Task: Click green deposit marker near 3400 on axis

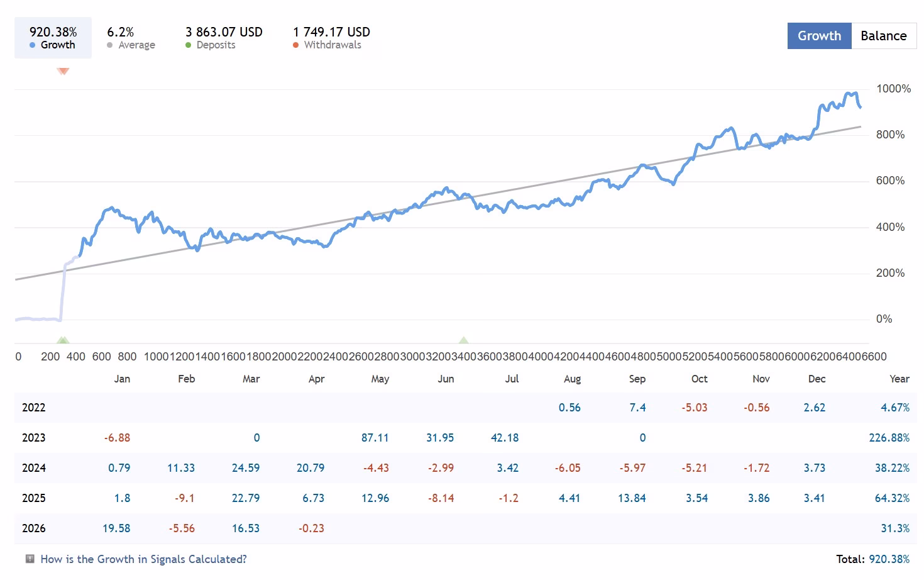Action: [463, 341]
